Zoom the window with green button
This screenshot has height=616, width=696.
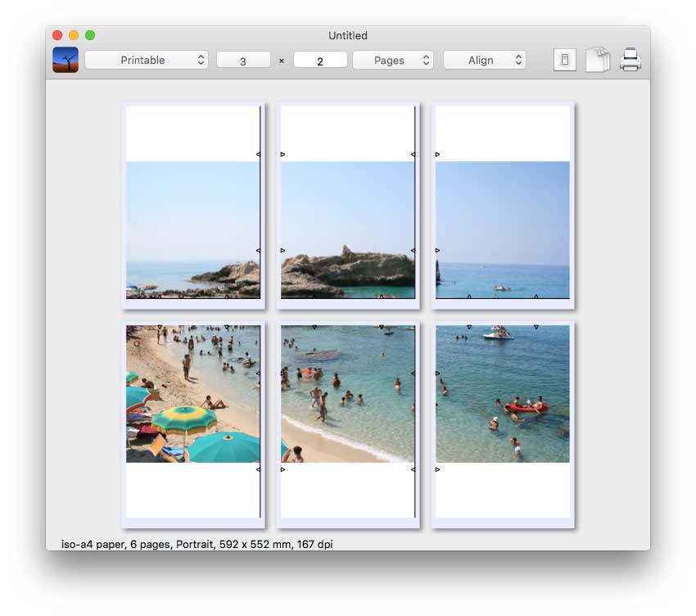(90, 35)
